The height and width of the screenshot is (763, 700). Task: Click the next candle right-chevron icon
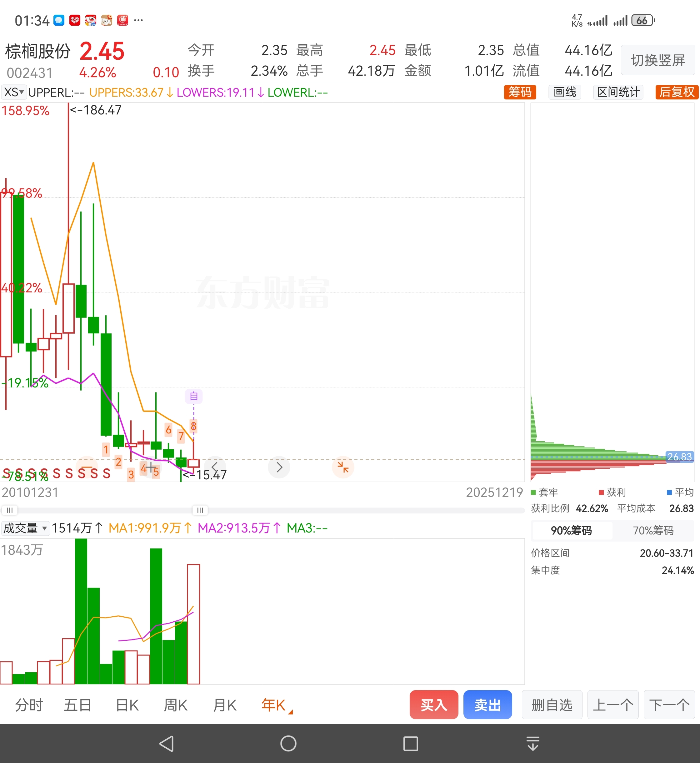279,467
